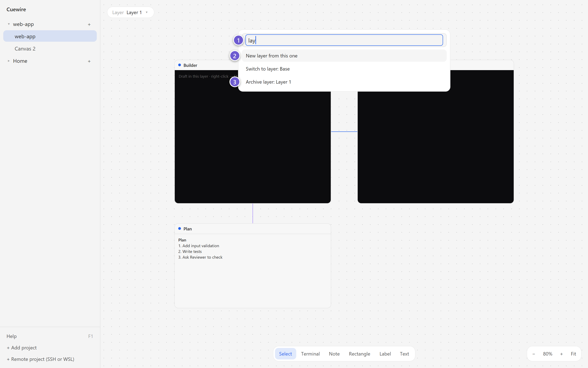Screen dimensions: 588x368
Task: Click '2. Write tests' text
Action: [190, 251]
